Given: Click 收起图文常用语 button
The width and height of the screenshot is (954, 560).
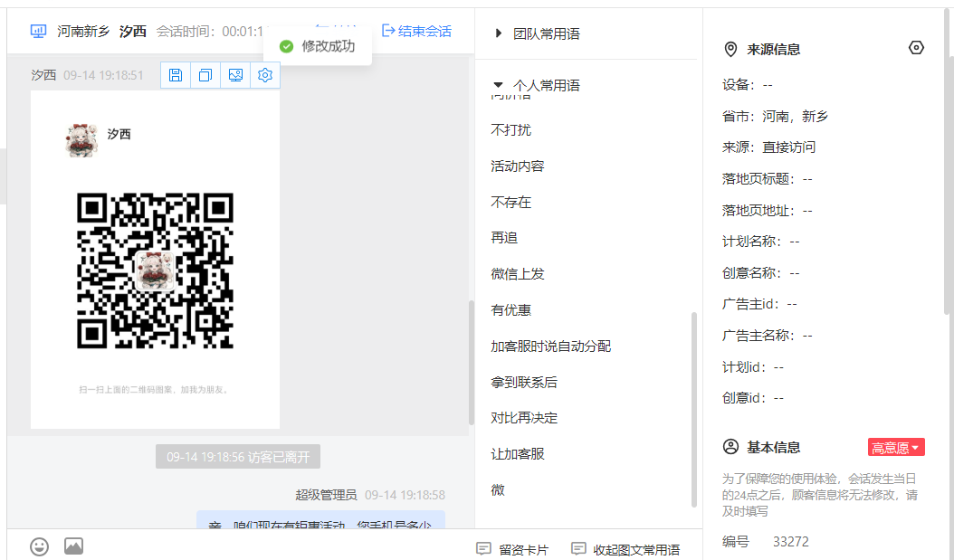Looking at the screenshot, I should click(x=625, y=550).
